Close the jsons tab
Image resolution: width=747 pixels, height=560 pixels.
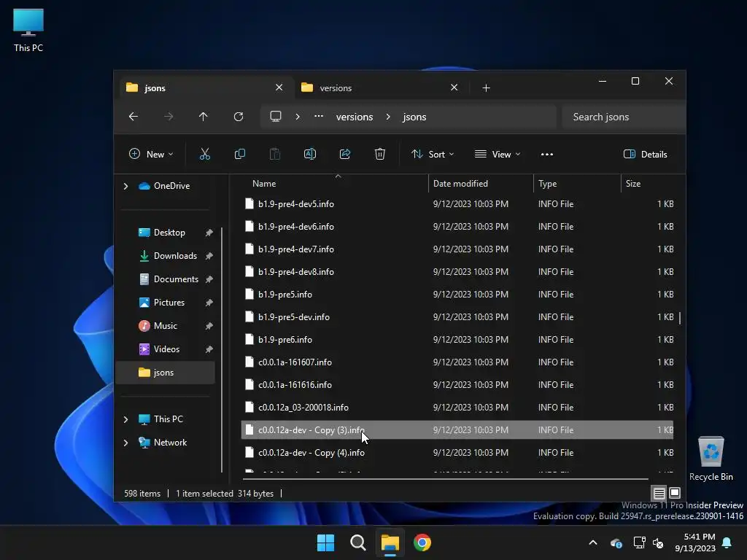coord(279,87)
